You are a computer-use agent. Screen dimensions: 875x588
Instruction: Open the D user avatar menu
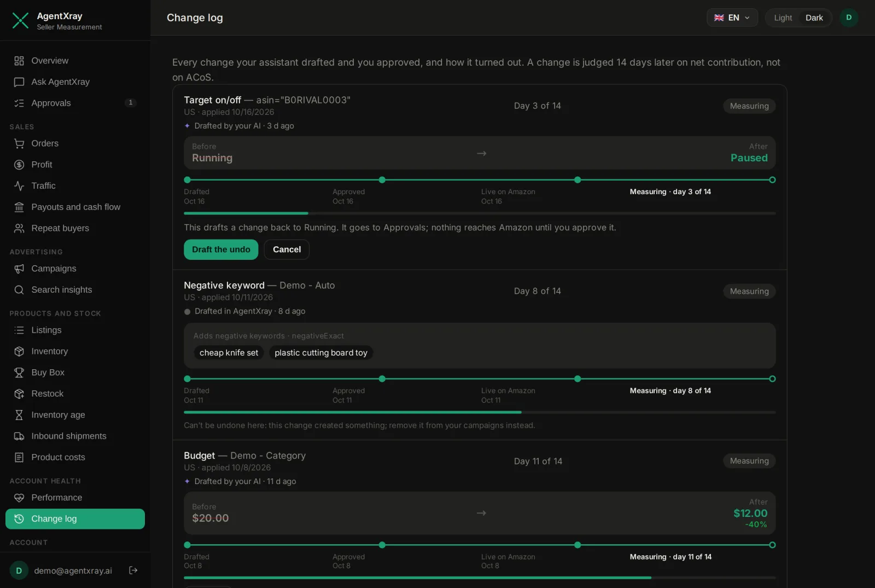(849, 18)
